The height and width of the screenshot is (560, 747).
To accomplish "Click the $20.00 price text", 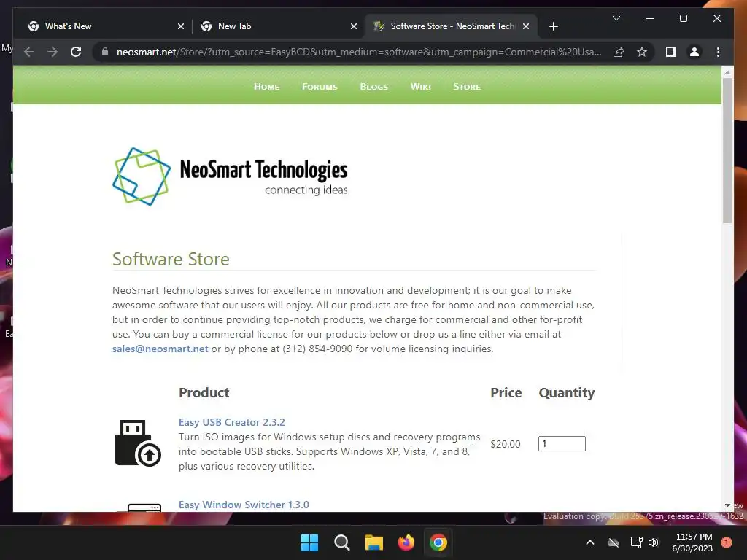I will point(505,444).
